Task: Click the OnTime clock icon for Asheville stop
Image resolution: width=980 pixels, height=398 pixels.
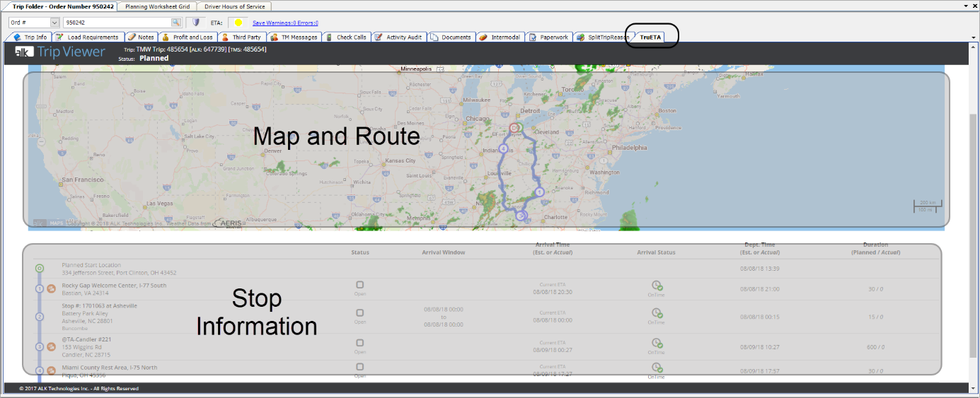Action: click(657, 313)
